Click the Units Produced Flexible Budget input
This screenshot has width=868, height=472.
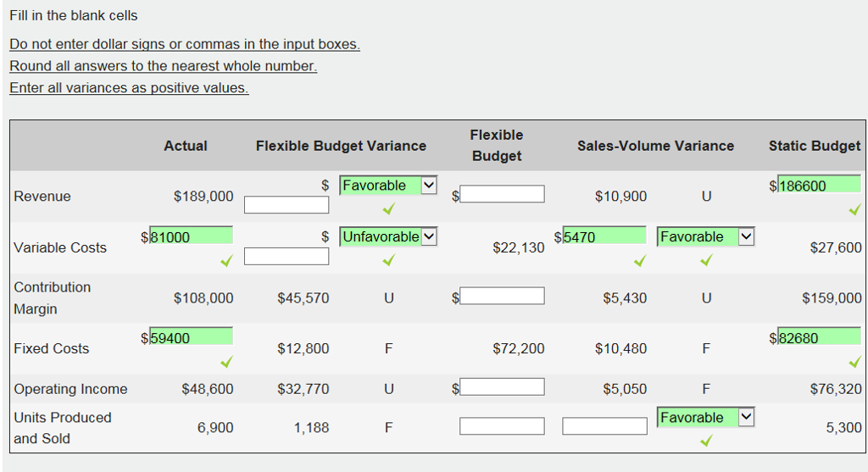point(502,425)
